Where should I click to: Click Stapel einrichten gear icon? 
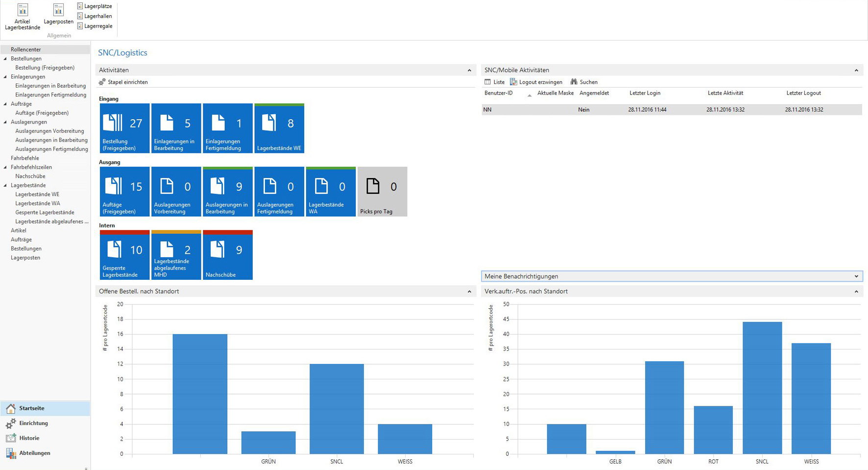(x=102, y=82)
